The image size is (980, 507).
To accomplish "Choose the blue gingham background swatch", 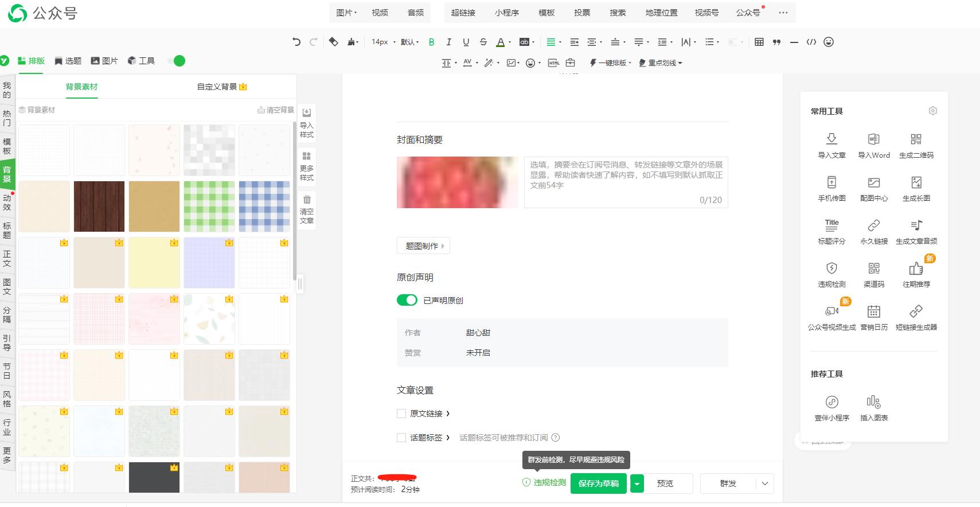I will [264, 206].
